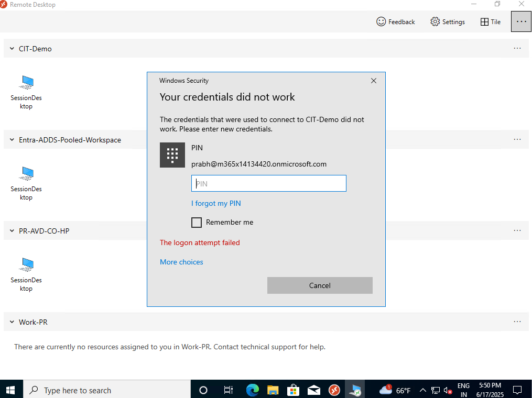Switch to Tile view
The image size is (532, 398).
[x=490, y=21]
